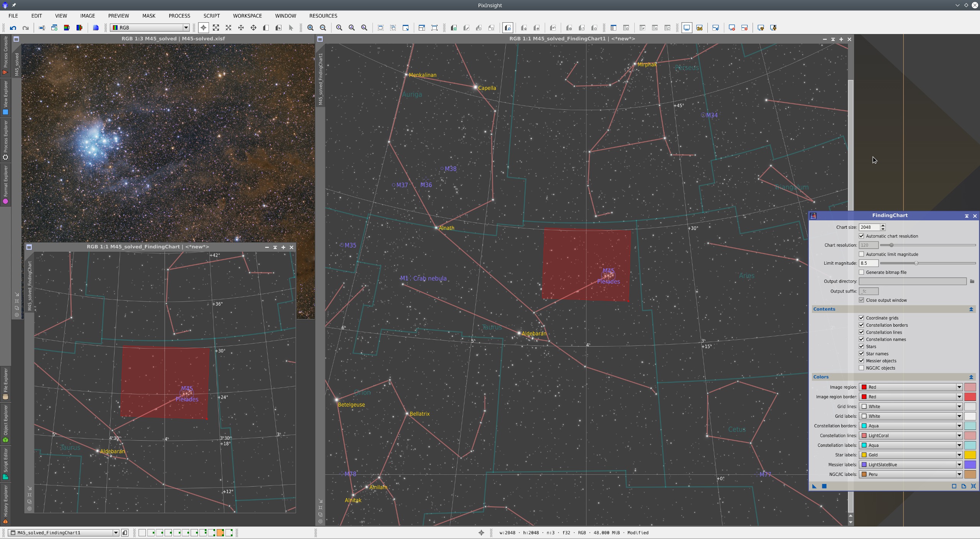Screen dimensions: 980x539
Task: Click the FindingChart new instance triangle icon
Action: [814, 486]
